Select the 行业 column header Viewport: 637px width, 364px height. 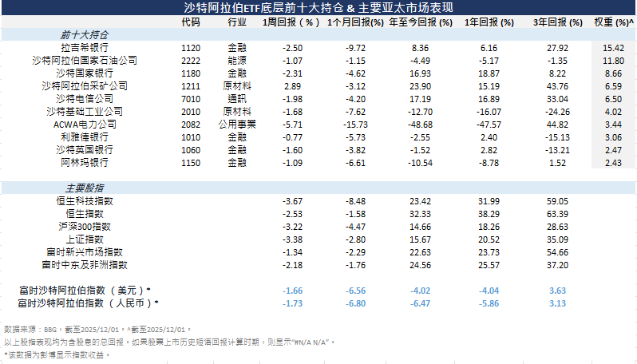(237, 22)
